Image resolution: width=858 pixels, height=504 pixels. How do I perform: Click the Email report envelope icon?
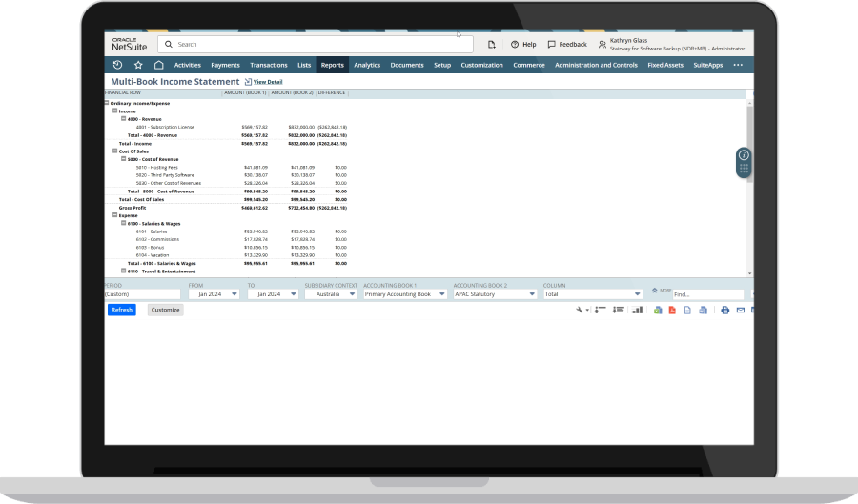(740, 310)
